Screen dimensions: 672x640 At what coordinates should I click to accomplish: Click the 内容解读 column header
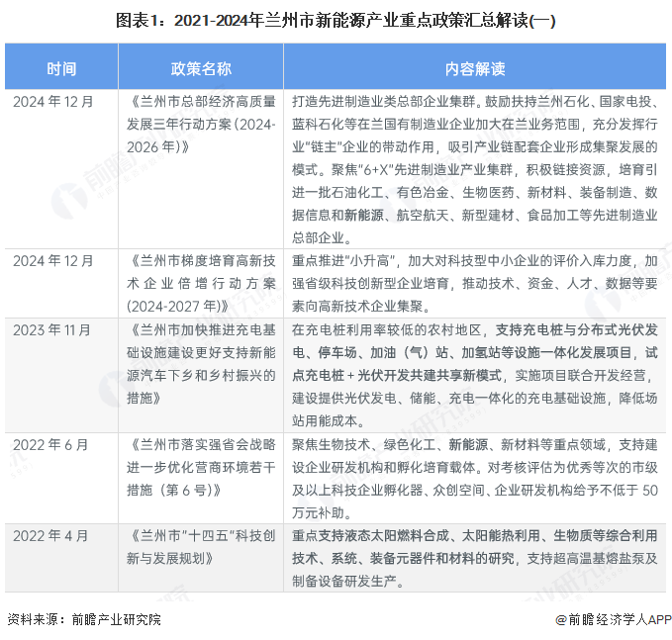coord(474,68)
